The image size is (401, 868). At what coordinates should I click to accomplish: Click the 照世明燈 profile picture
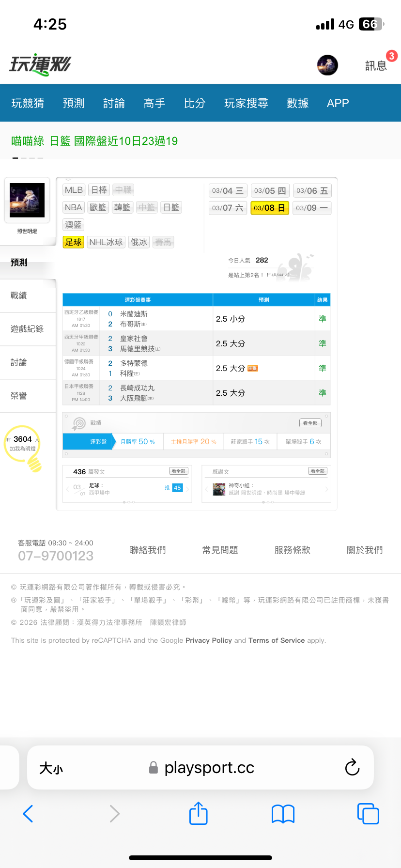click(x=27, y=200)
